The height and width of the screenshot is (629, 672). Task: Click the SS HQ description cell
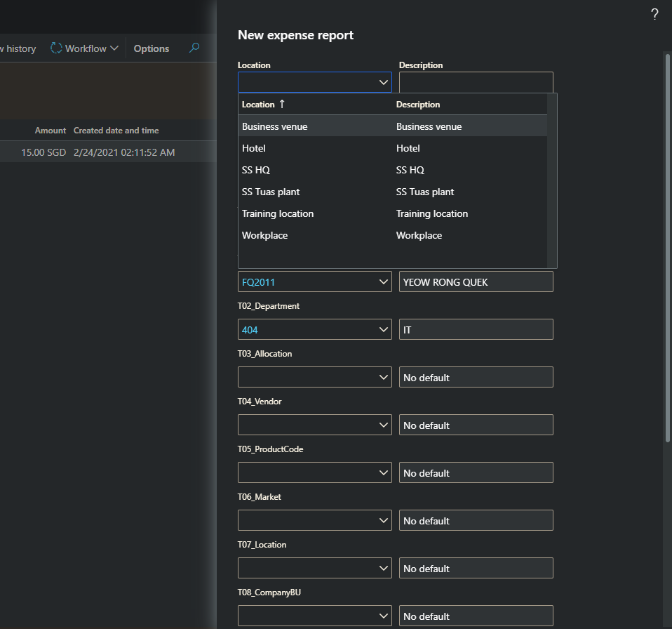pos(410,170)
